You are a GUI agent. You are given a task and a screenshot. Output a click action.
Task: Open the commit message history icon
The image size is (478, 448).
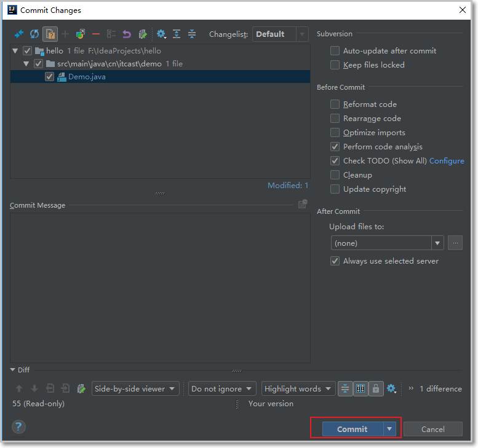[303, 204]
